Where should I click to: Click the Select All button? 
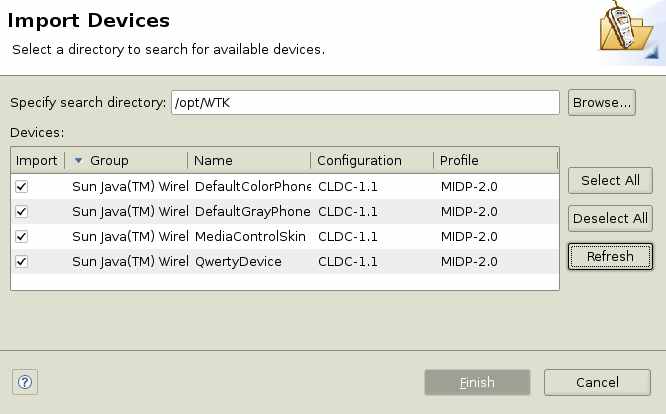tap(610, 180)
